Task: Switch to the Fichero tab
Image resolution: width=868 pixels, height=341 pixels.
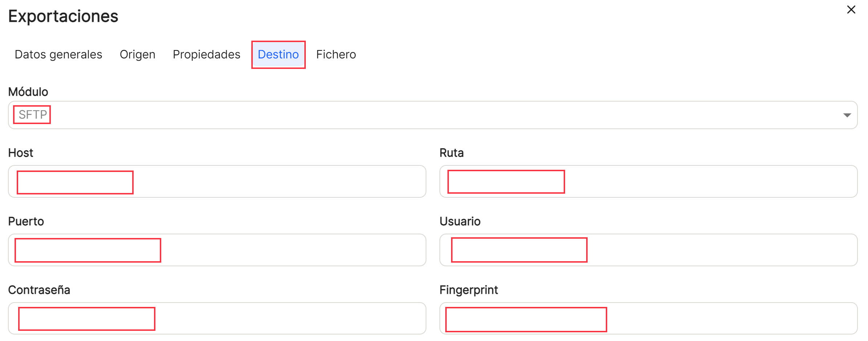Action: pyautogui.click(x=336, y=54)
